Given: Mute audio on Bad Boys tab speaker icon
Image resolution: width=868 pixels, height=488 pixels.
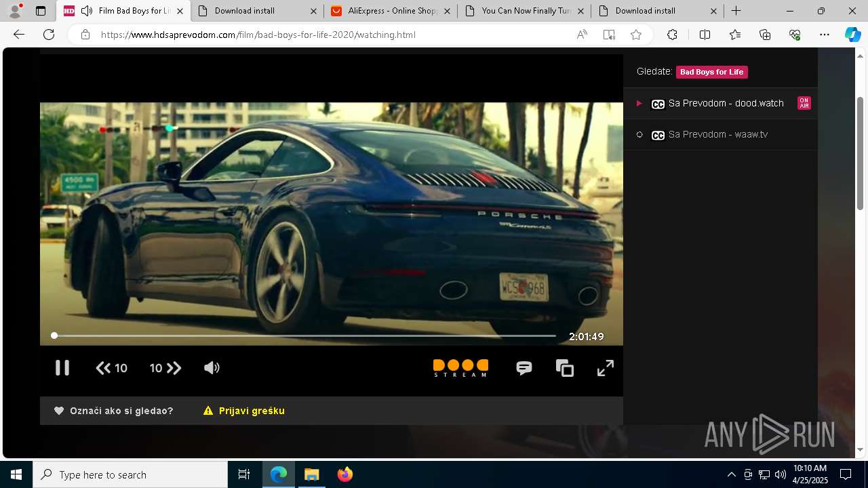Looking at the screenshot, I should tap(86, 11).
